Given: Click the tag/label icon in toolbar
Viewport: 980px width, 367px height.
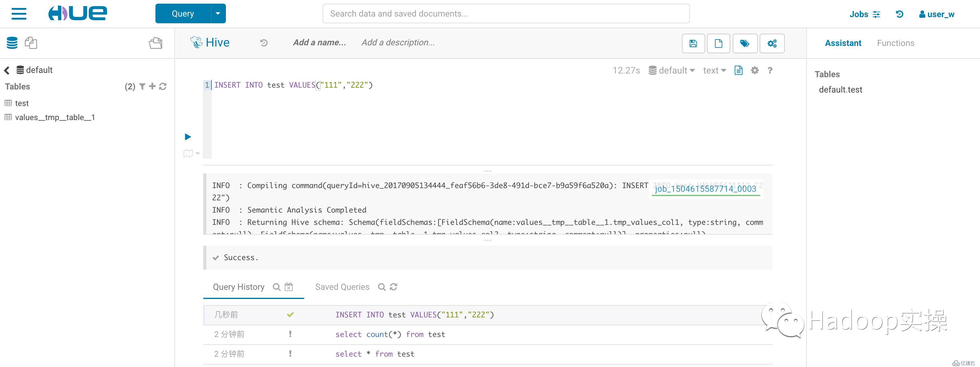Looking at the screenshot, I should pyautogui.click(x=745, y=43).
